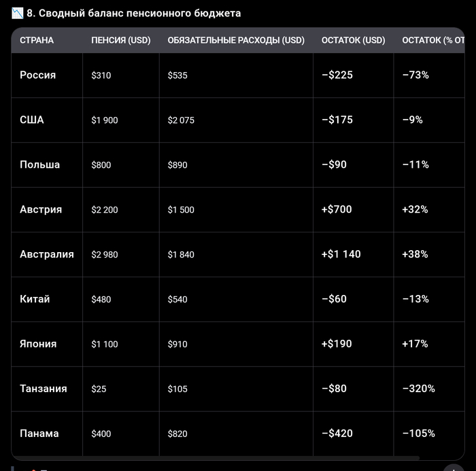Click the "Танзания" country cell
Screen dimensions: 476x471
(x=44, y=389)
